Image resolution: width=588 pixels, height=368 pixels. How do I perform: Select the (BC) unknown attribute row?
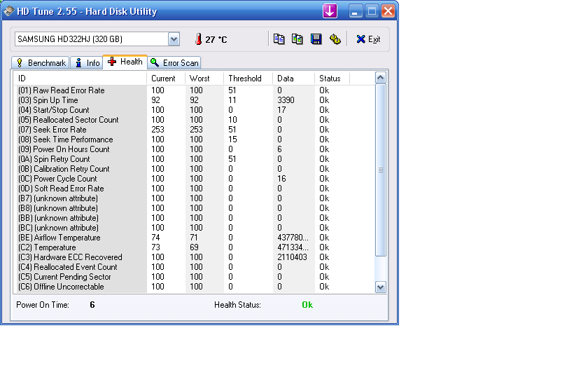tap(194, 228)
